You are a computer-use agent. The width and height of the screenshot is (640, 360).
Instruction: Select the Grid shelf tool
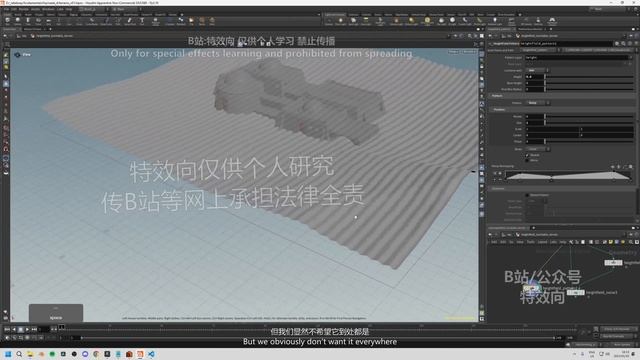[x=48, y=21]
